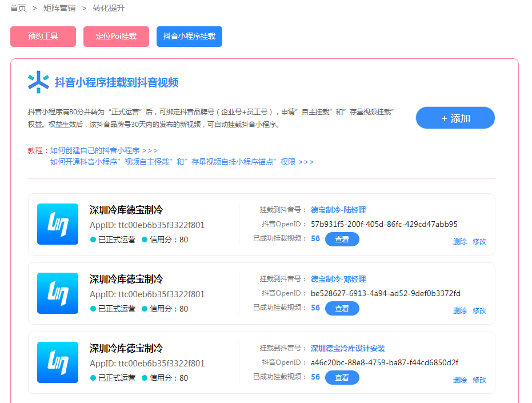Click the 深圳冷库德宝制冷 title in 陆经理 card

click(126, 210)
